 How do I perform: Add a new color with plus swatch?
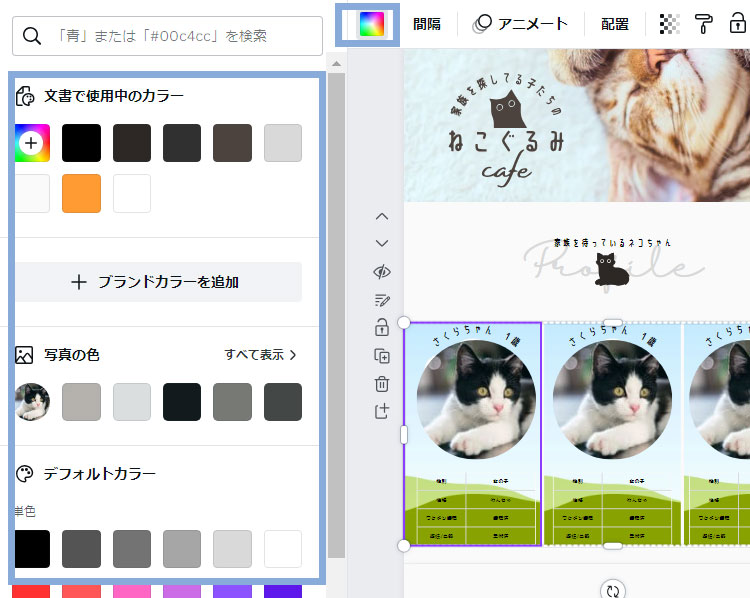tap(32, 143)
